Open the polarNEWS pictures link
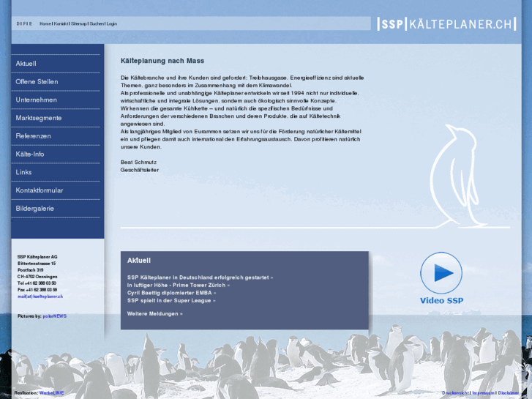This screenshot has width=532, height=399. [x=55, y=316]
